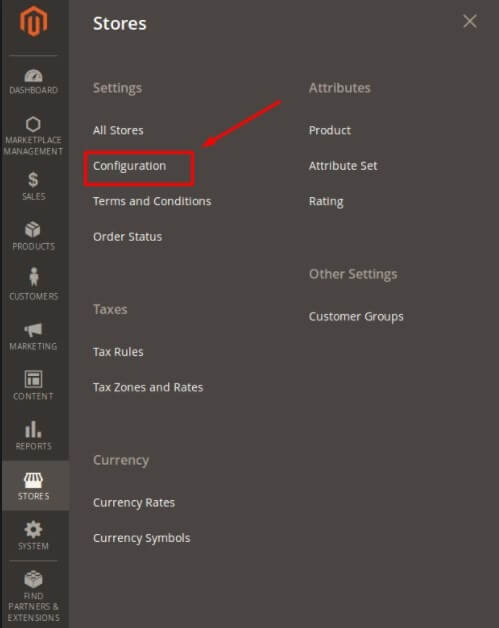
Task: Select Configuration under Settings
Action: coord(129,166)
